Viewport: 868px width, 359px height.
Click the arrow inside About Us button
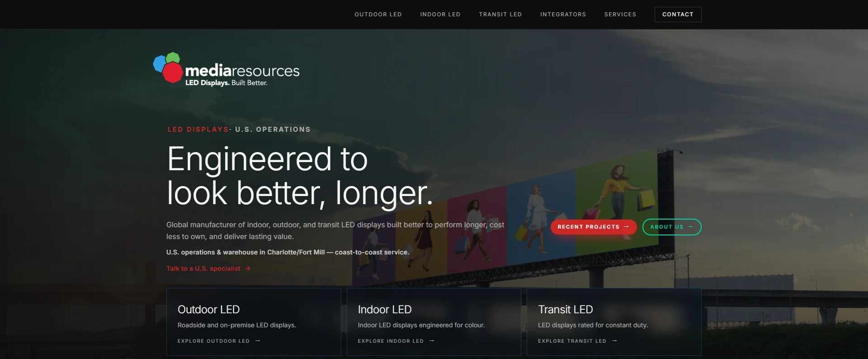[690, 227]
